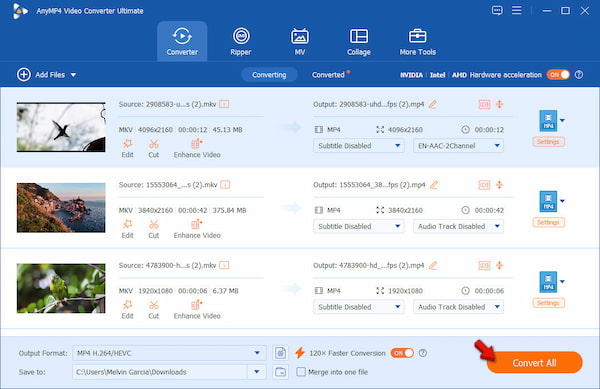The height and width of the screenshot is (389, 600).
Task: Open Subtitle Disabled dropdown for 2908583 file
Action: [359, 146]
